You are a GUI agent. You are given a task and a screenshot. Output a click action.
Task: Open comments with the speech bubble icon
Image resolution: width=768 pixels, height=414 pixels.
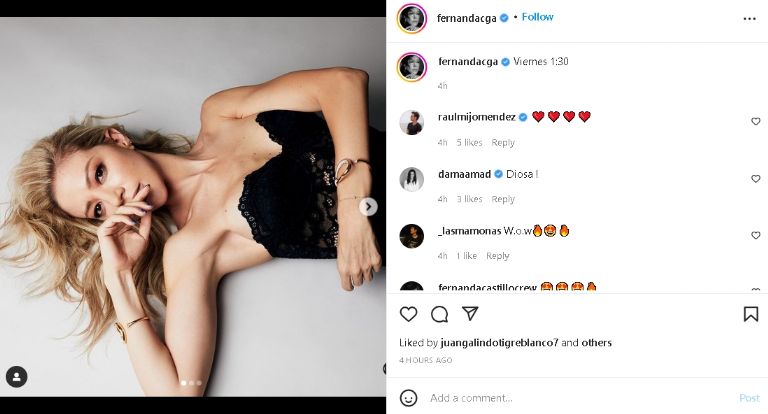(439, 314)
